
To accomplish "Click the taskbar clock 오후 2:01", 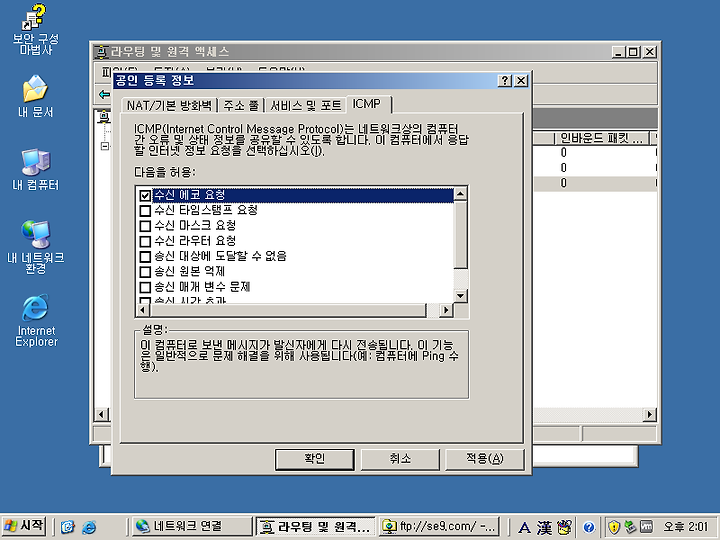I will (686, 527).
